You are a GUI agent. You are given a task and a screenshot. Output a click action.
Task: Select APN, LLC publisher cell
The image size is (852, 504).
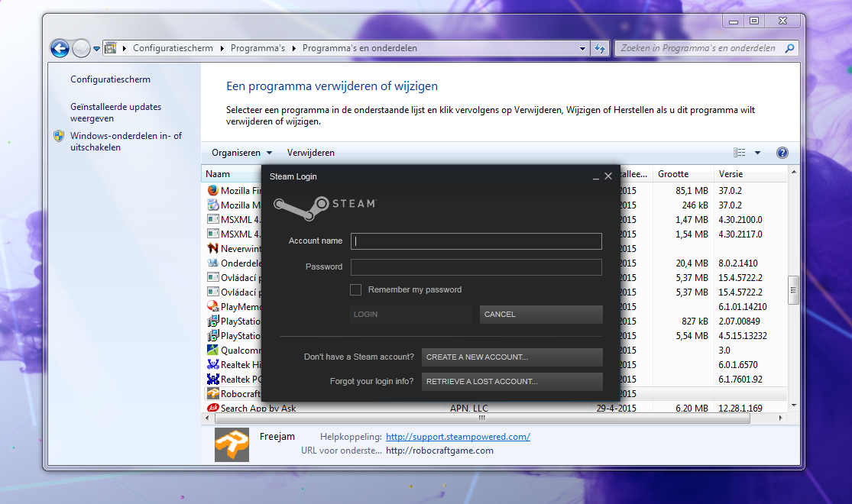469,408
